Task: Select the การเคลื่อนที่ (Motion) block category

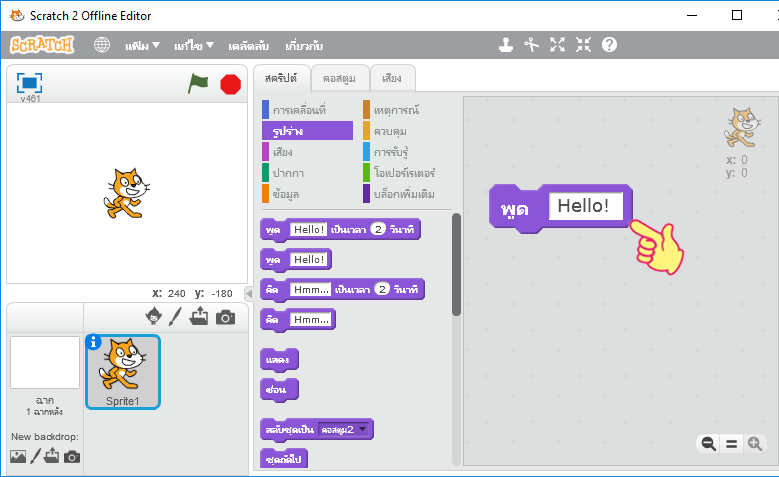Action: click(307, 110)
